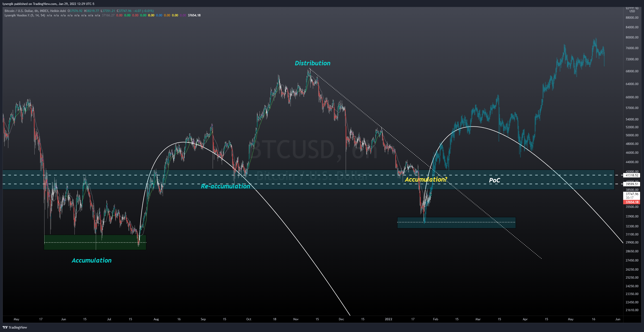
Task: Click the symbol legend 'Bitcoin / U.S. Dollar, 6h'
Action: pyautogui.click(x=22, y=11)
